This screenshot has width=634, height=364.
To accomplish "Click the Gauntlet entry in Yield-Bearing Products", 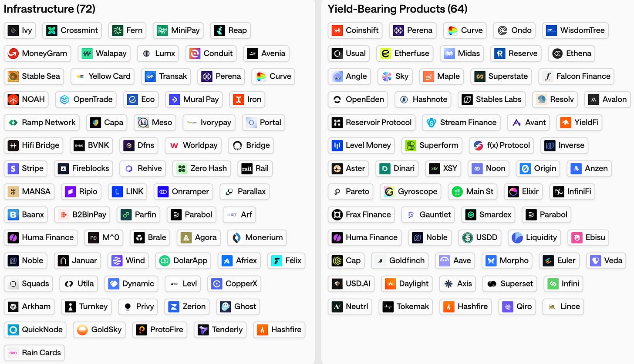I will pyautogui.click(x=428, y=214).
